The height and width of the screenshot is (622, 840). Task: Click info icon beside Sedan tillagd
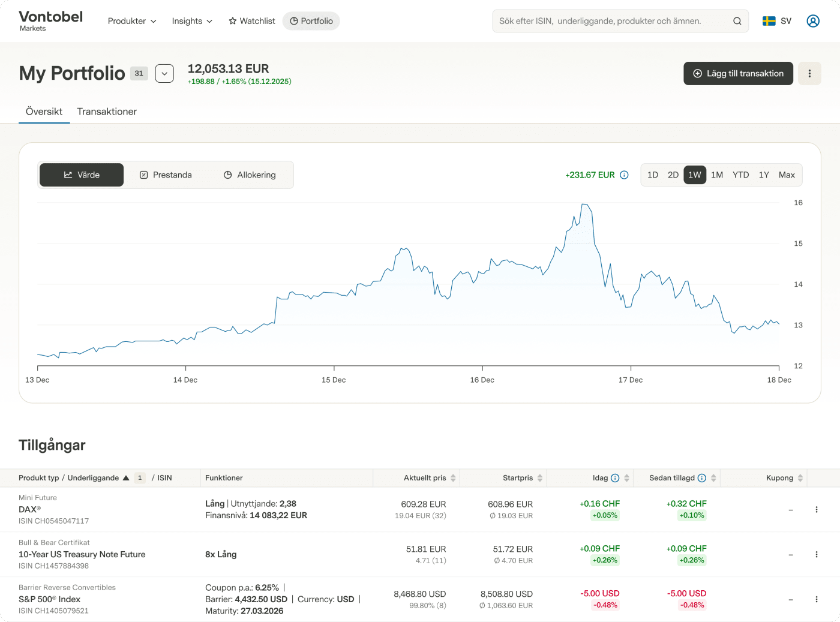(702, 478)
